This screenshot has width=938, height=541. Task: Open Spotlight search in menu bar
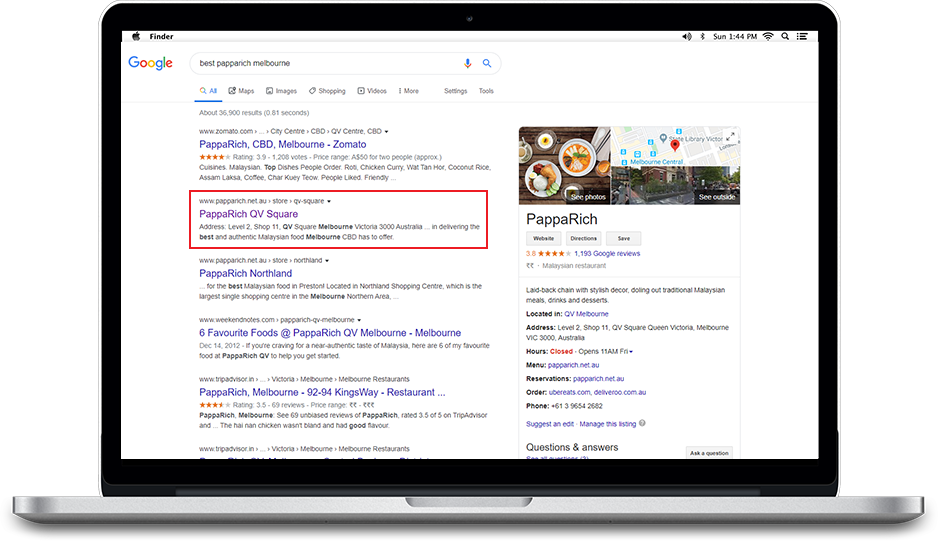785,37
